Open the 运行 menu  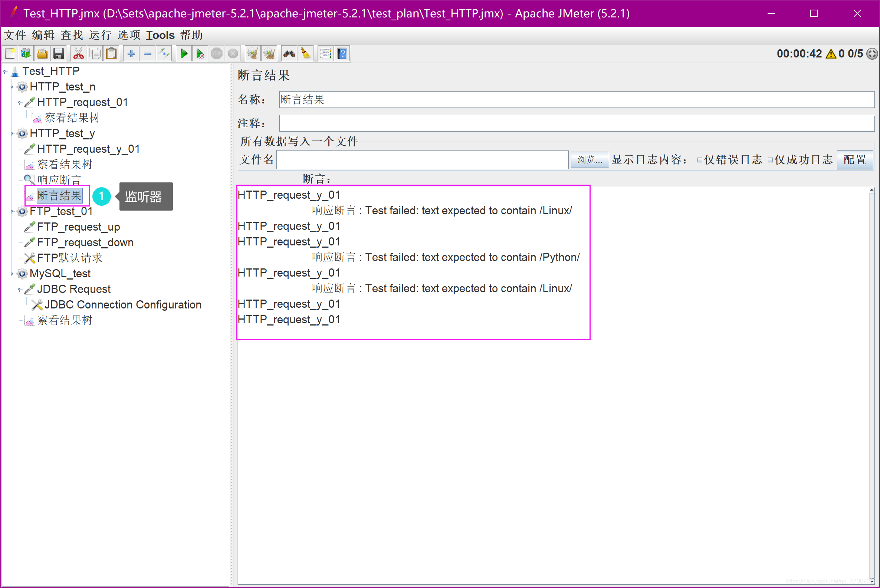(100, 35)
